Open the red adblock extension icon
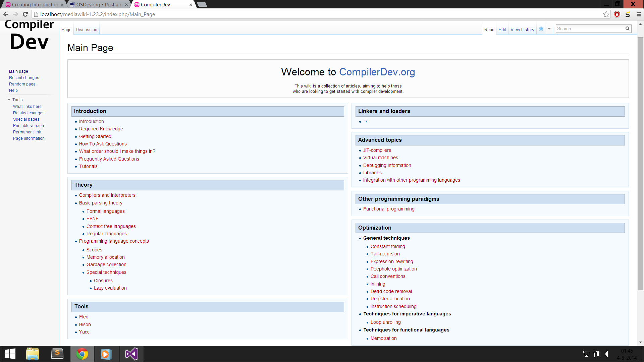 click(x=617, y=14)
